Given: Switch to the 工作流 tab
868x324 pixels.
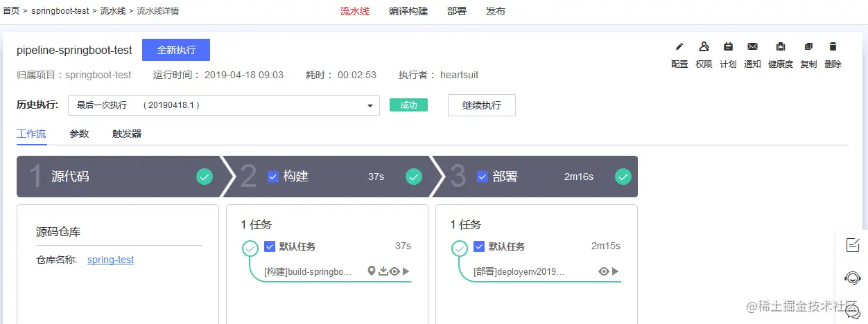Looking at the screenshot, I should click(31, 134).
